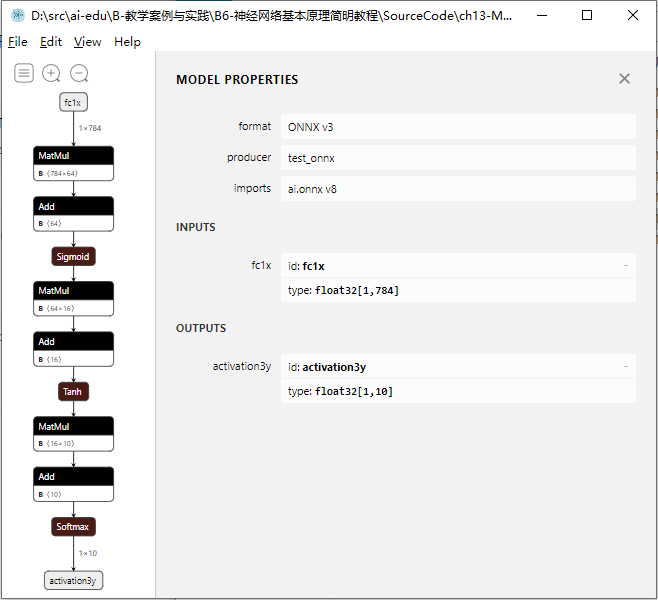Select the fc1x input node in graph
This screenshot has height=600, width=658.
(72, 102)
